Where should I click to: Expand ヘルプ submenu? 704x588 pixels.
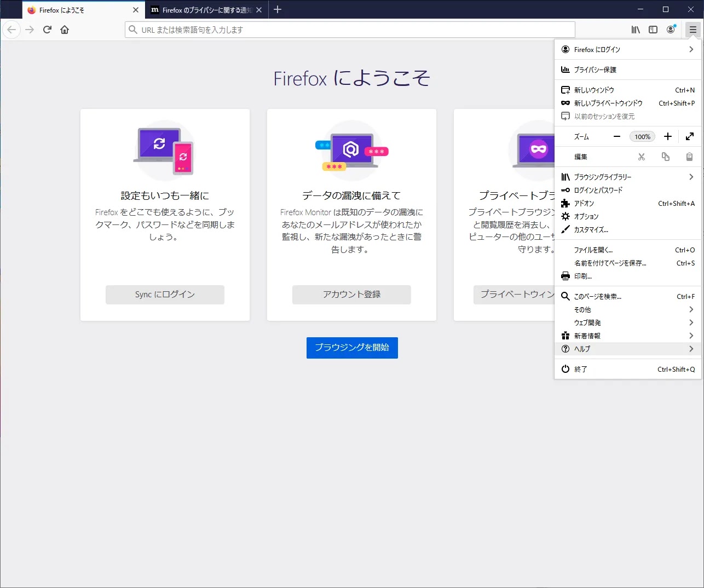(628, 349)
